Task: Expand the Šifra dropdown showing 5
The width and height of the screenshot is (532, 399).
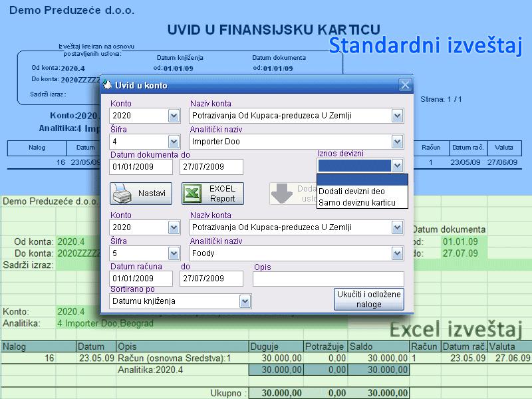Action: pos(174,253)
